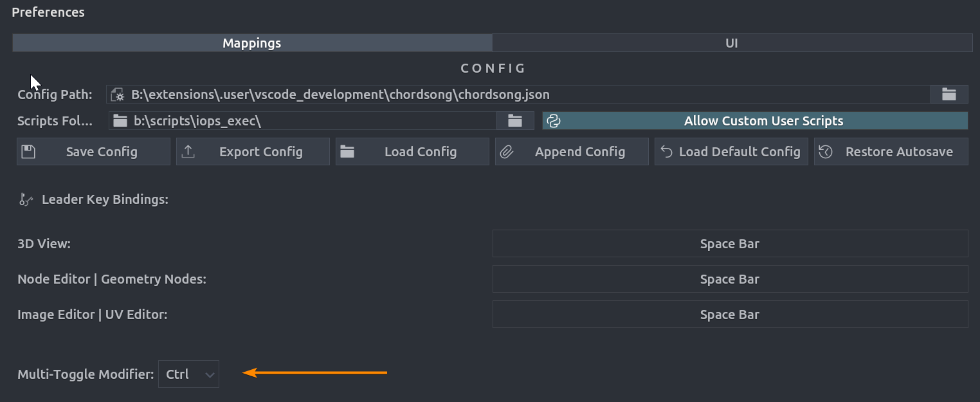Click the Python icon on Allow Custom User Scripts
Viewport: 980px width, 402px height.
click(554, 120)
